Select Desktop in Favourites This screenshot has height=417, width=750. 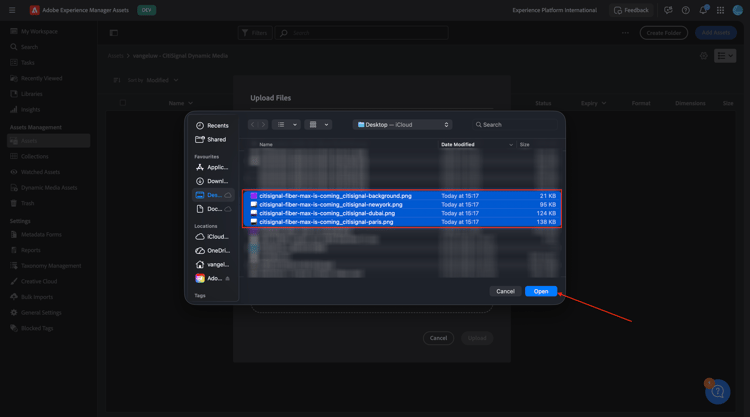[x=213, y=195]
